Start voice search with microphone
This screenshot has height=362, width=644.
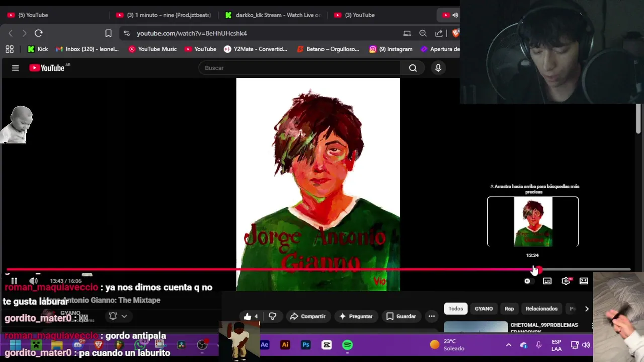tap(438, 68)
